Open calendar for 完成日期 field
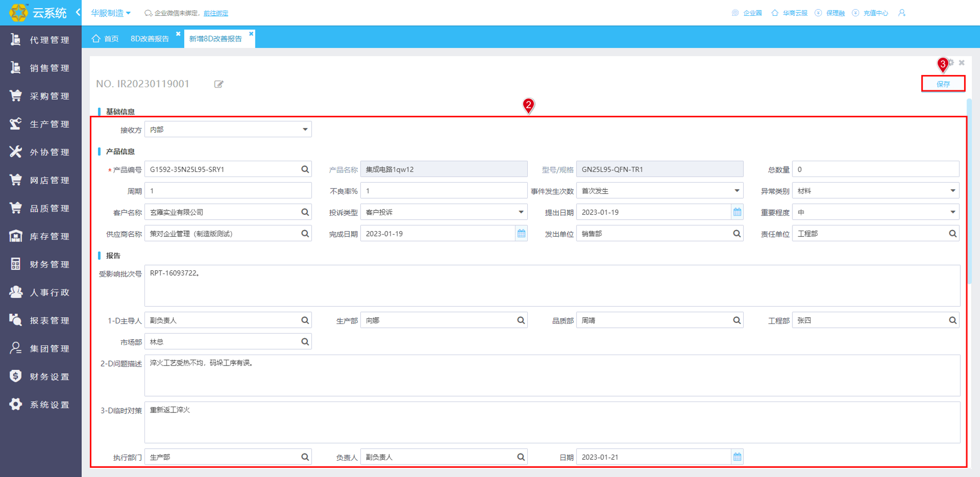The height and width of the screenshot is (477, 980). click(x=521, y=233)
